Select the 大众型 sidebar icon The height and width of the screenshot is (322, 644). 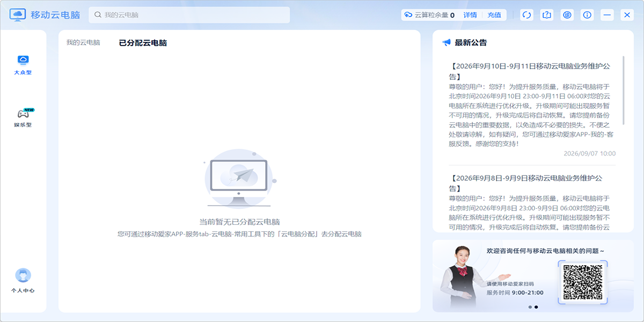coord(23,60)
